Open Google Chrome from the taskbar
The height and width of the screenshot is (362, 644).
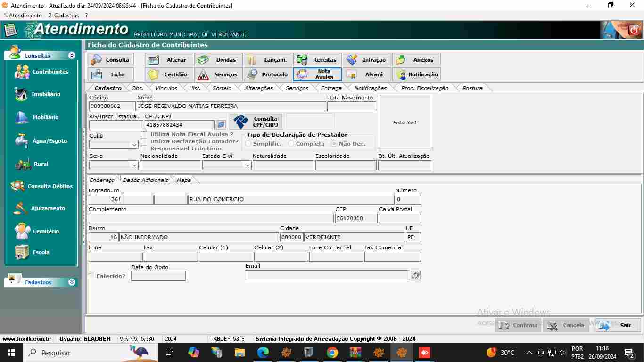click(x=332, y=353)
